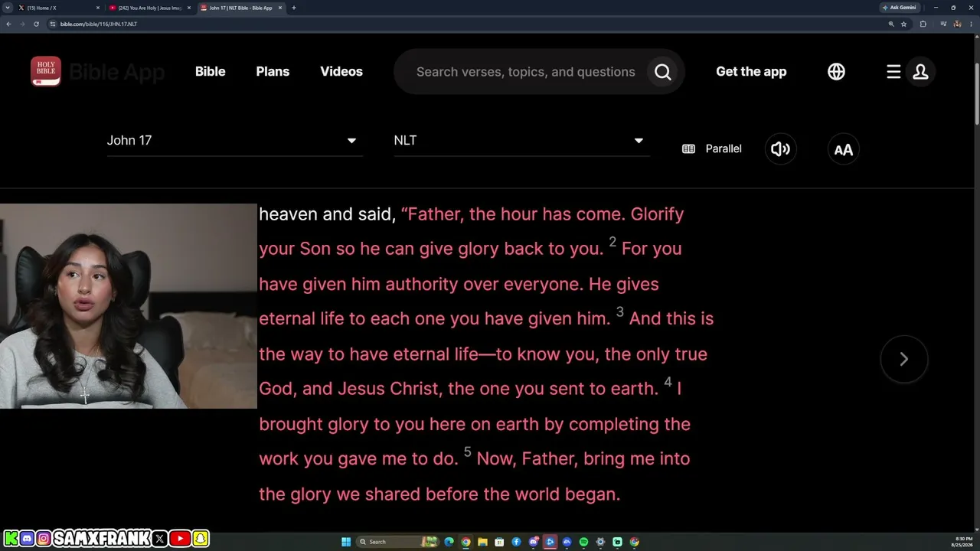The height and width of the screenshot is (551, 980).
Task: Click the line starting "heaven and said"
Action: pyautogui.click(x=472, y=214)
